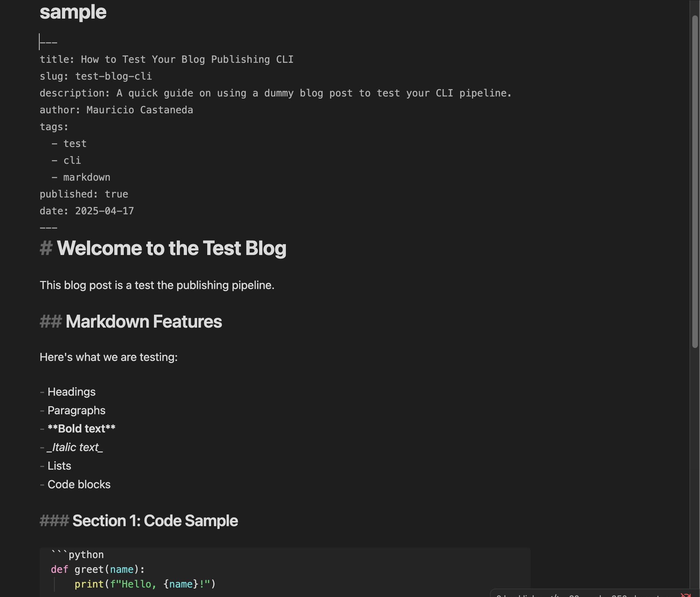
Task: Click the "Welcome to the Test Blog" heading
Action: point(171,248)
